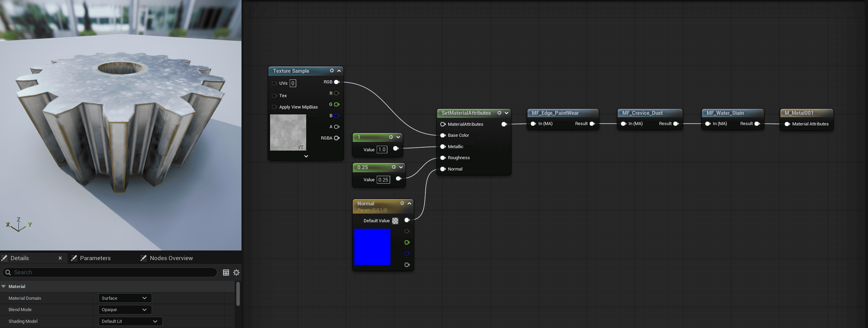Open the Blend Mode dropdown
This screenshot has width=868, height=328.
click(x=125, y=310)
